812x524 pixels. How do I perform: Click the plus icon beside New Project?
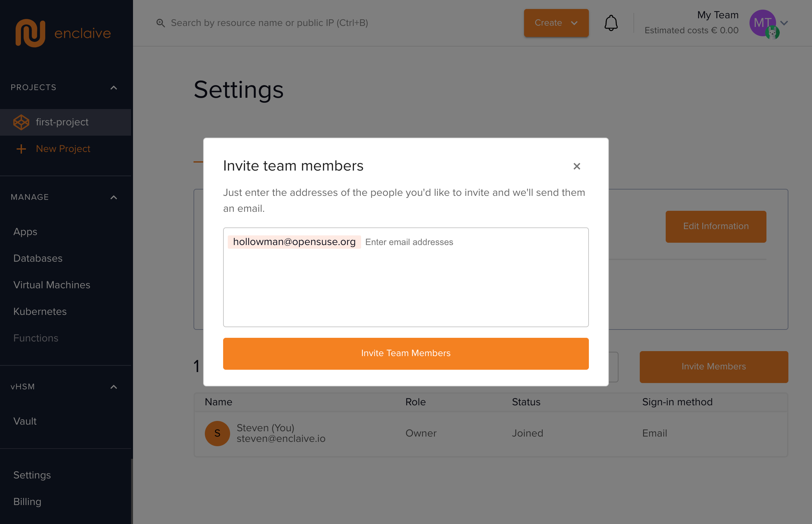pyautogui.click(x=21, y=149)
